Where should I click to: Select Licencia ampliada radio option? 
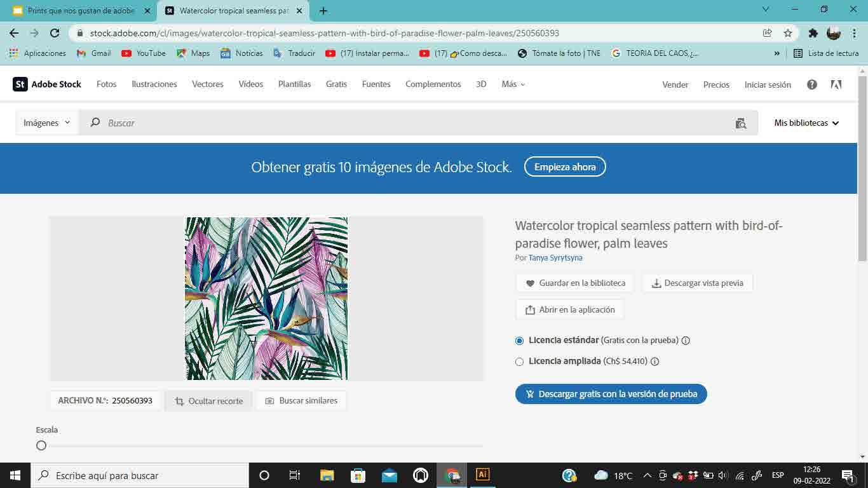(x=519, y=362)
